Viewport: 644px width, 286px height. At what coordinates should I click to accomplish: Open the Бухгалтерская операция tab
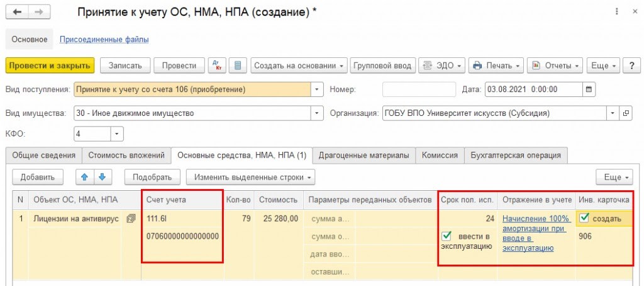516,155
